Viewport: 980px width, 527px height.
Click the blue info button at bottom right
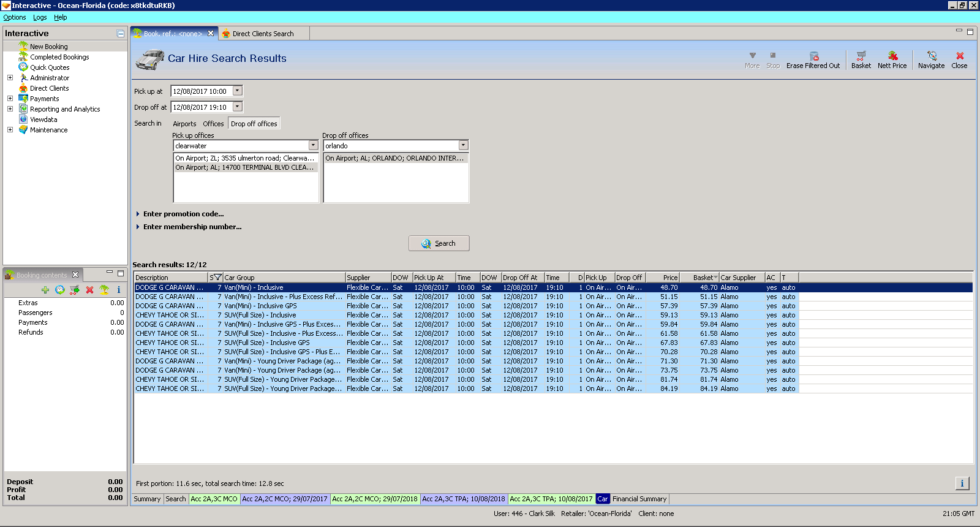click(962, 483)
